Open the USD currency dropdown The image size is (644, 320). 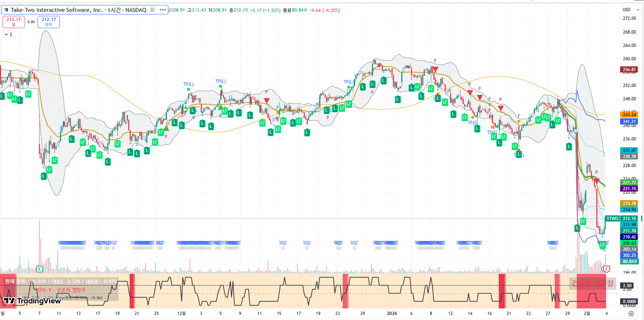point(631,10)
